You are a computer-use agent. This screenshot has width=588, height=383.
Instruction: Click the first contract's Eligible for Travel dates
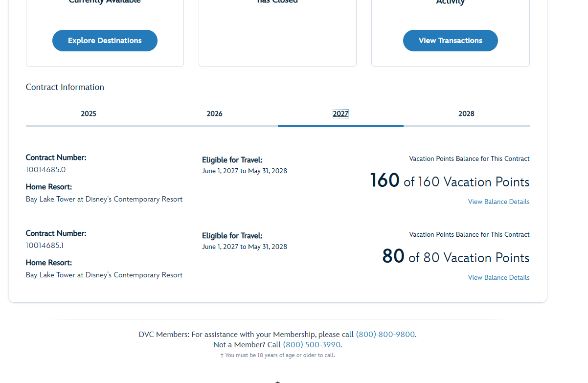245,171
